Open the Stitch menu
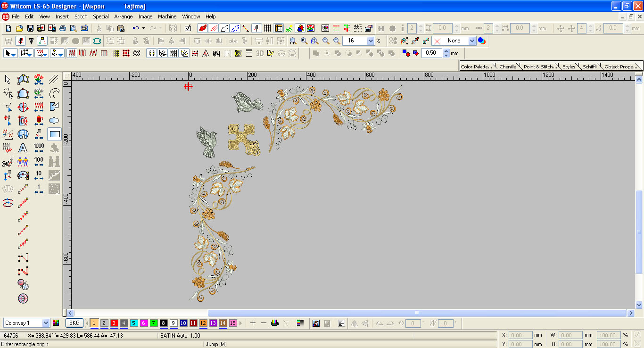The width and height of the screenshot is (644, 348). pyautogui.click(x=81, y=17)
